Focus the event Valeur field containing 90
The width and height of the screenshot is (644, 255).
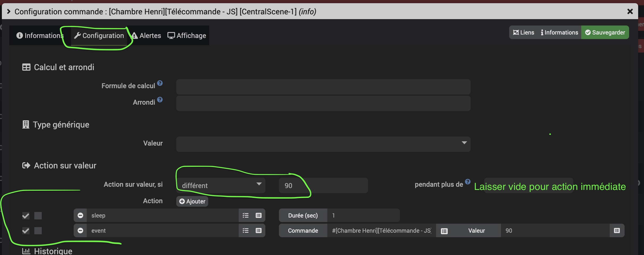pos(555,231)
